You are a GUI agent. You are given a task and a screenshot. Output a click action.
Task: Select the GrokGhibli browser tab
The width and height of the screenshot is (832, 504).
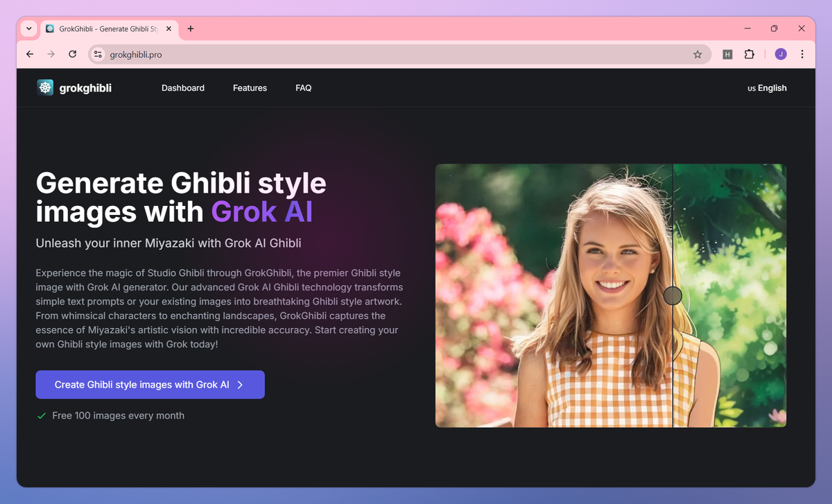pyautogui.click(x=109, y=28)
